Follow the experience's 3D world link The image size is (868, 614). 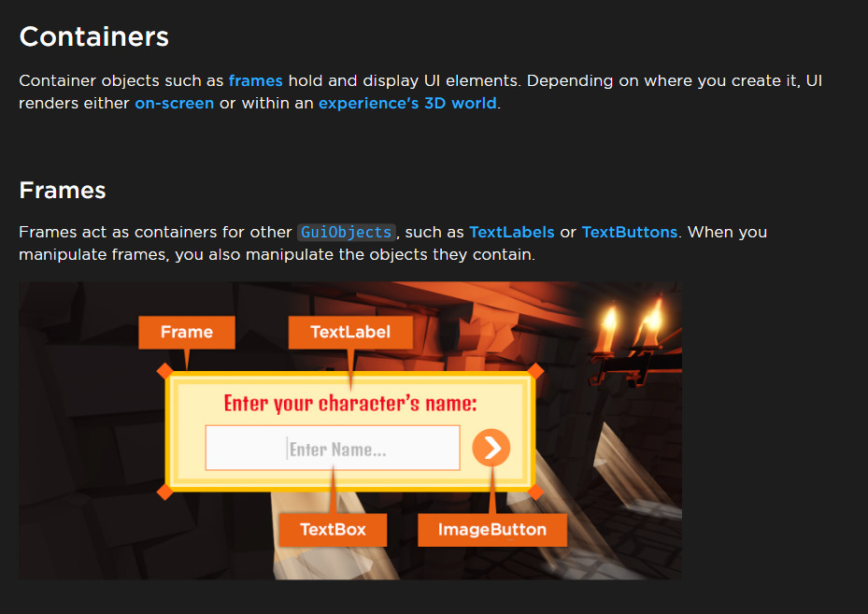click(407, 104)
